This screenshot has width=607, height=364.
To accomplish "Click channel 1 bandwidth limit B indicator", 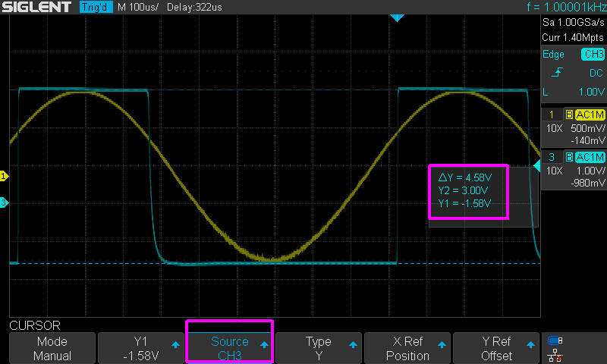I will point(568,115).
